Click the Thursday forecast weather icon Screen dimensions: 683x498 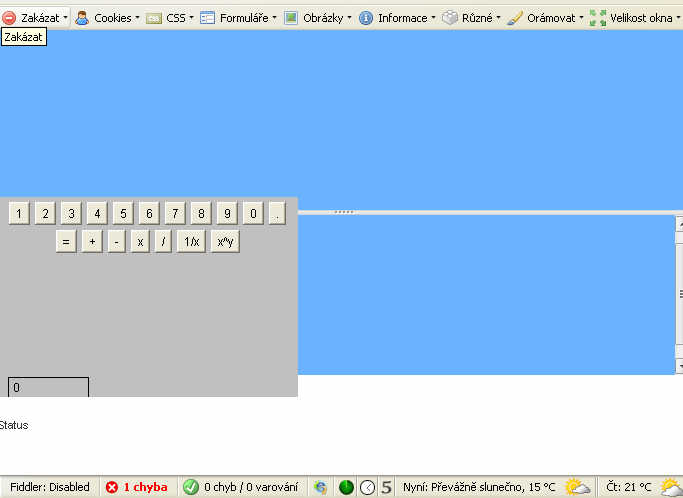coord(671,487)
